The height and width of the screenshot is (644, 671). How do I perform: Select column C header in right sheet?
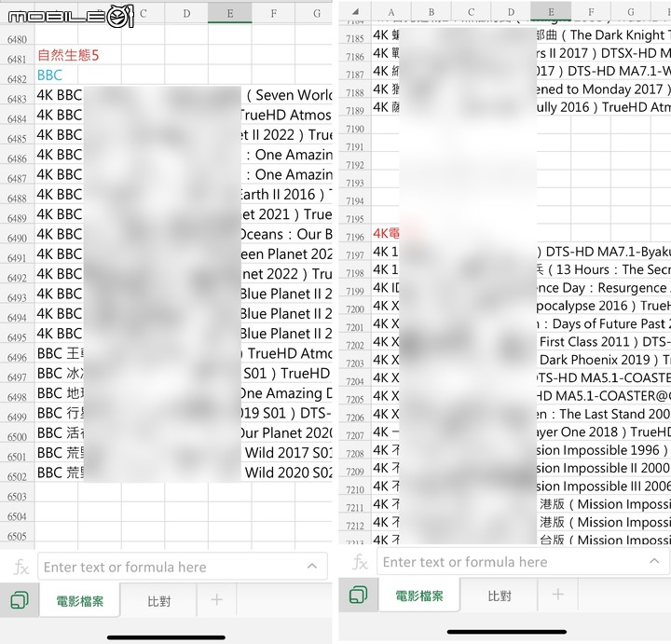(x=471, y=12)
